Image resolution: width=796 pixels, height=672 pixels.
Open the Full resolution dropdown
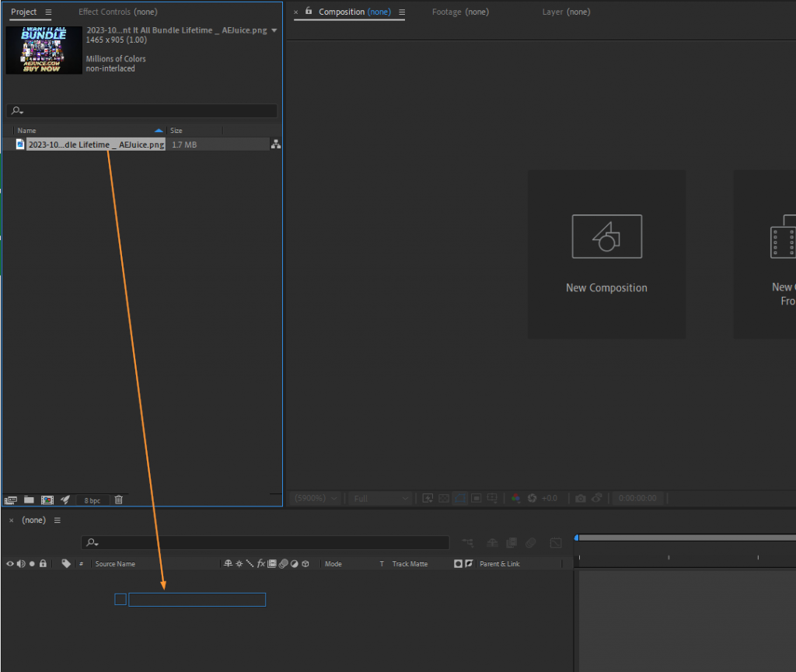[379, 498]
